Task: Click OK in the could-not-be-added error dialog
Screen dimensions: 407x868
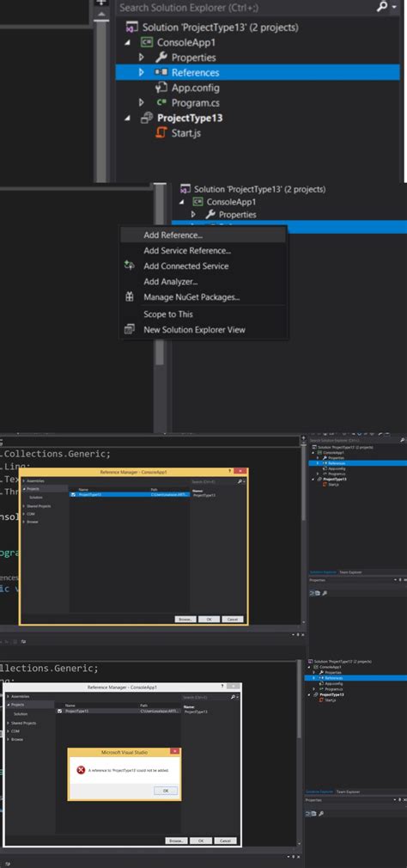Action: click(x=166, y=791)
